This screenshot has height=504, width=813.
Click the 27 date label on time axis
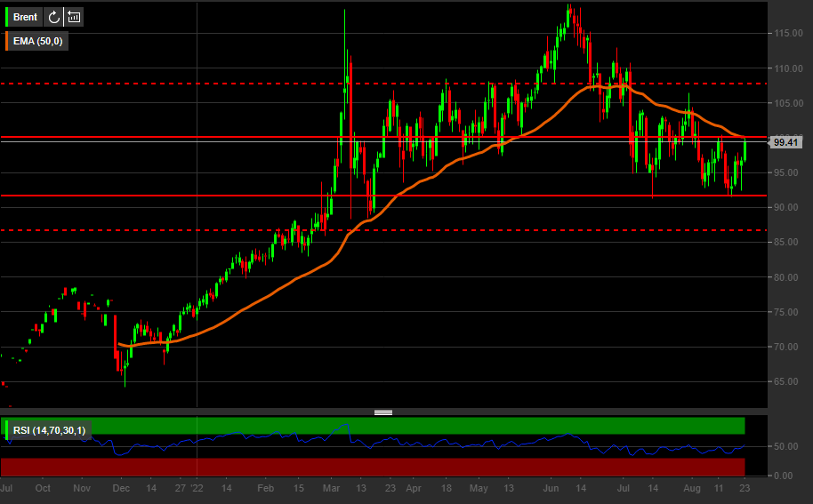(180, 488)
